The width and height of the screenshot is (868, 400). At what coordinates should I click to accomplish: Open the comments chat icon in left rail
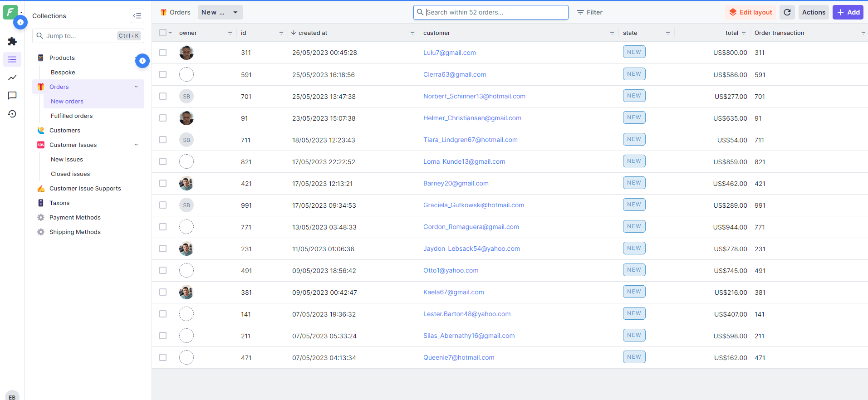[x=12, y=96]
